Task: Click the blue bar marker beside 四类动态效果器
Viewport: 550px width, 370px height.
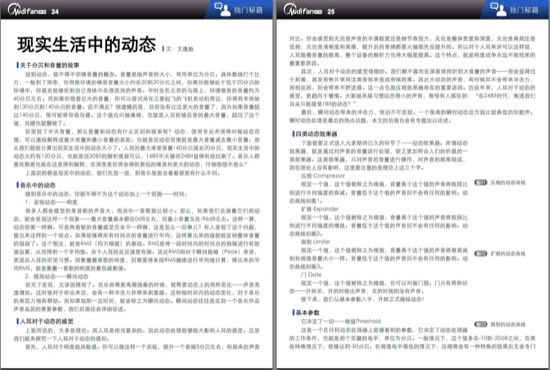Action: pyautogui.click(x=293, y=134)
